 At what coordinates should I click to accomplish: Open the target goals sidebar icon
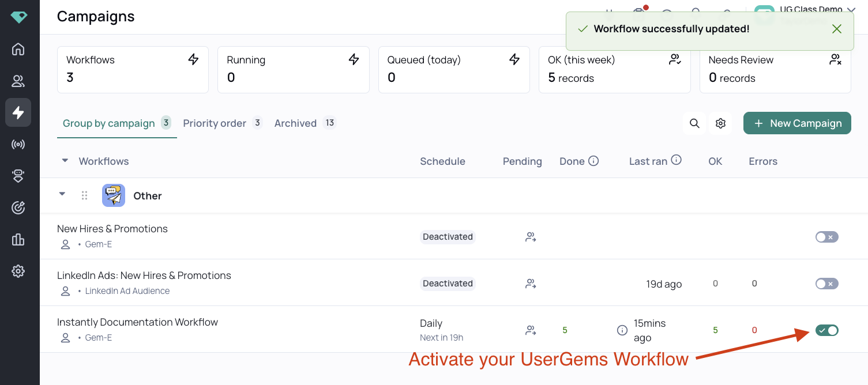(x=18, y=208)
